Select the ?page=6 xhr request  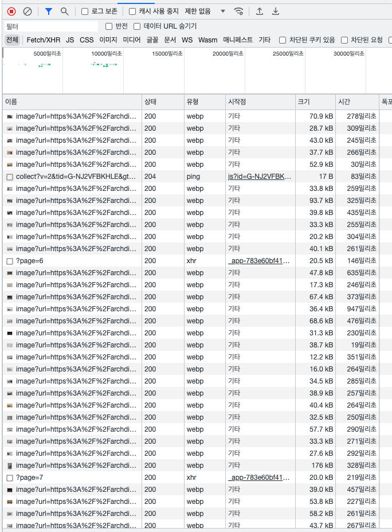pyautogui.click(x=29, y=261)
